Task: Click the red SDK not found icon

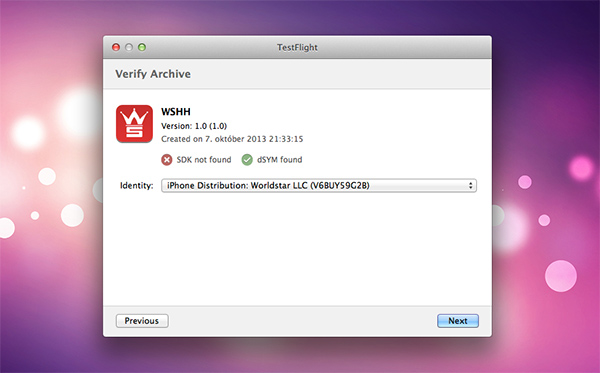Action: click(166, 160)
